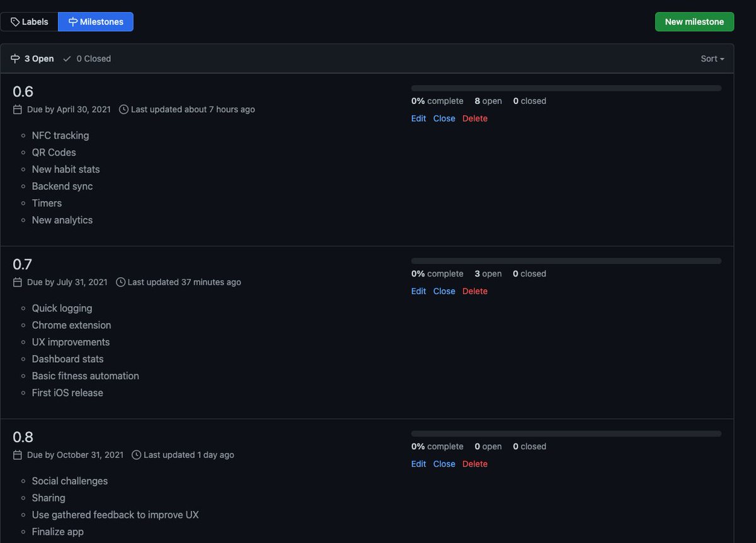Viewport: 756px width, 543px height.
Task: View the 0 closed issues in 0.7
Action: pos(529,273)
